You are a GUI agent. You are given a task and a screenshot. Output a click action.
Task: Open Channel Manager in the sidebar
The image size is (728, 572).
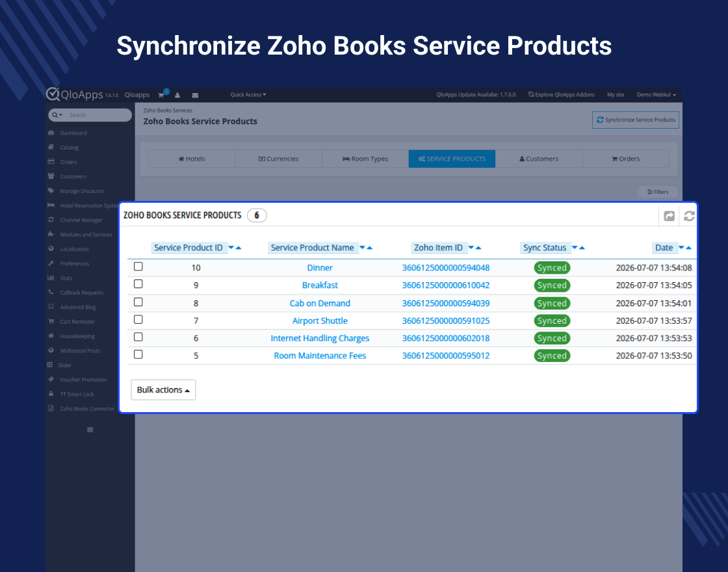point(81,220)
